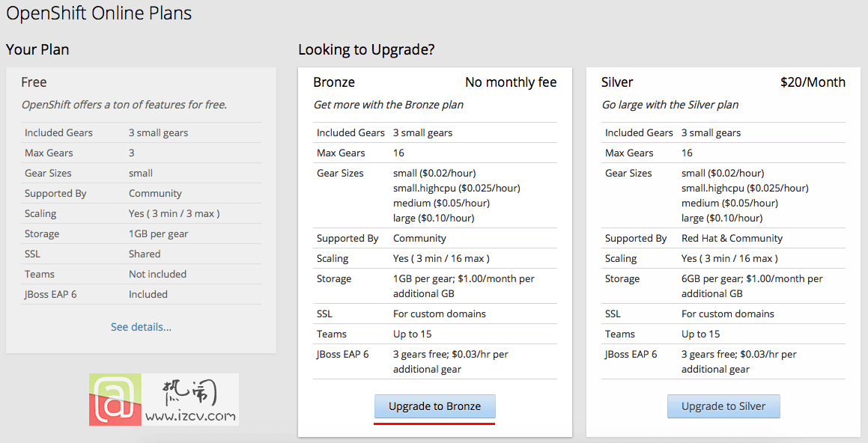Select '3 small gears' value in Bronze plan
The image size is (868, 443).
coord(423,132)
